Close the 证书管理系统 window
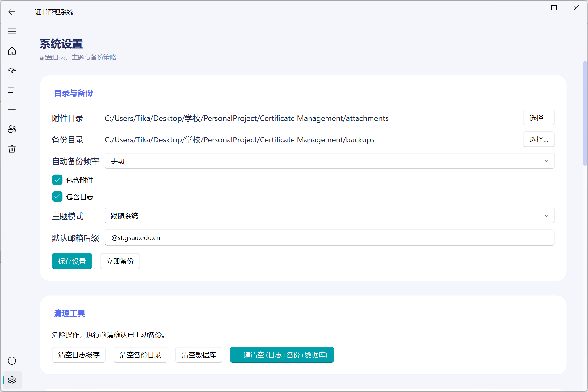Image resolution: width=588 pixels, height=392 pixels. 576,8
